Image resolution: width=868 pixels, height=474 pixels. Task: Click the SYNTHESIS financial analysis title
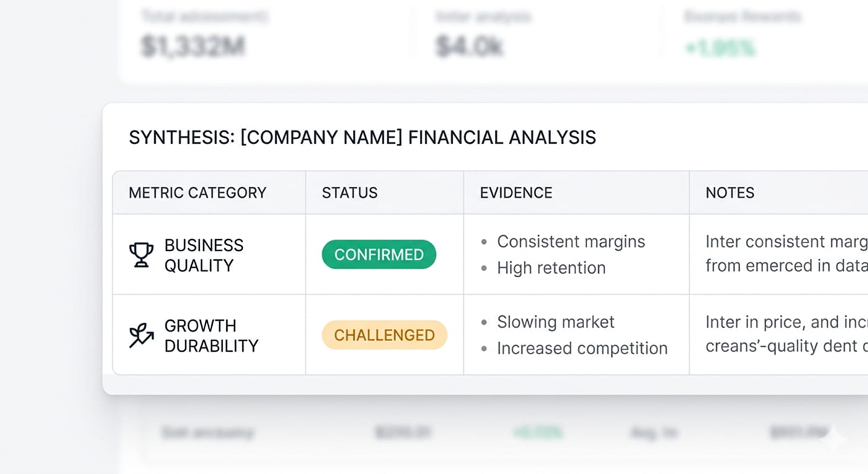click(x=362, y=137)
